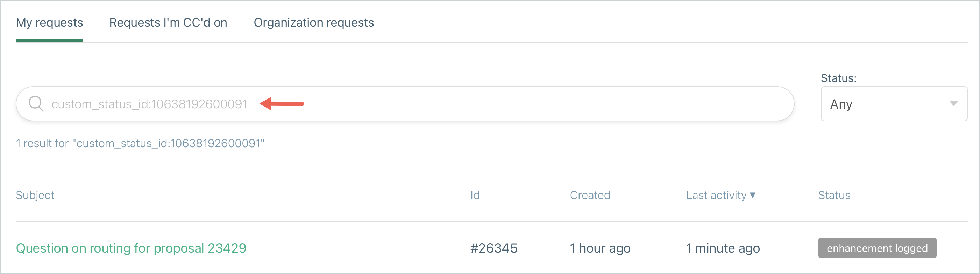The image size is (980, 274).
Task: Click the Status column header
Action: [834, 195]
